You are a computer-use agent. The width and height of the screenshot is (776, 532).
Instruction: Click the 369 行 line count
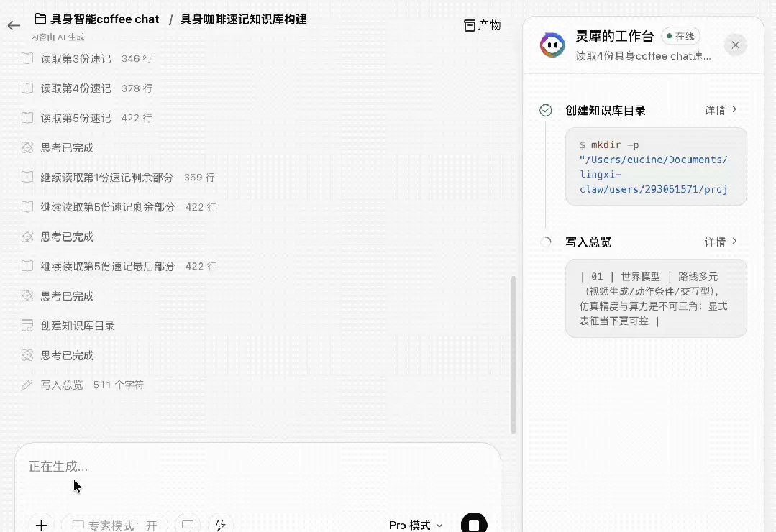tap(199, 178)
